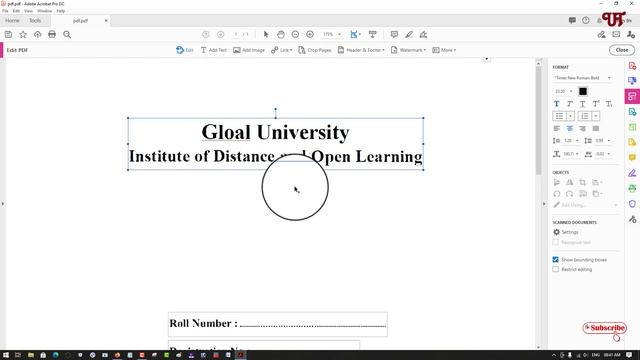This screenshot has width=640, height=360.
Task: Add a sticky note comment
Action: click(x=394, y=34)
